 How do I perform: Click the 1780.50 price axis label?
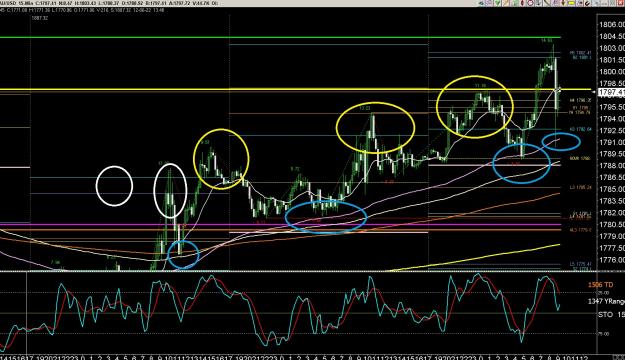click(x=612, y=224)
